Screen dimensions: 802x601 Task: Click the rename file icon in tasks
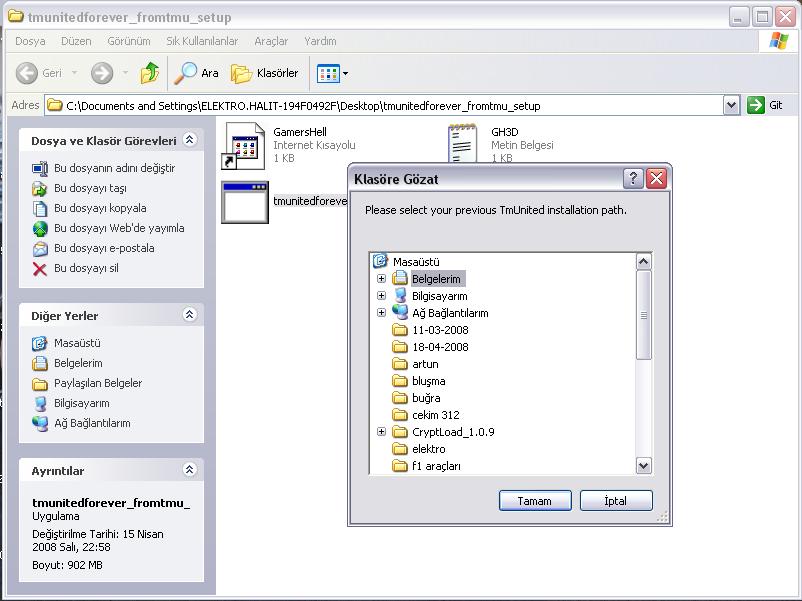click(40, 168)
